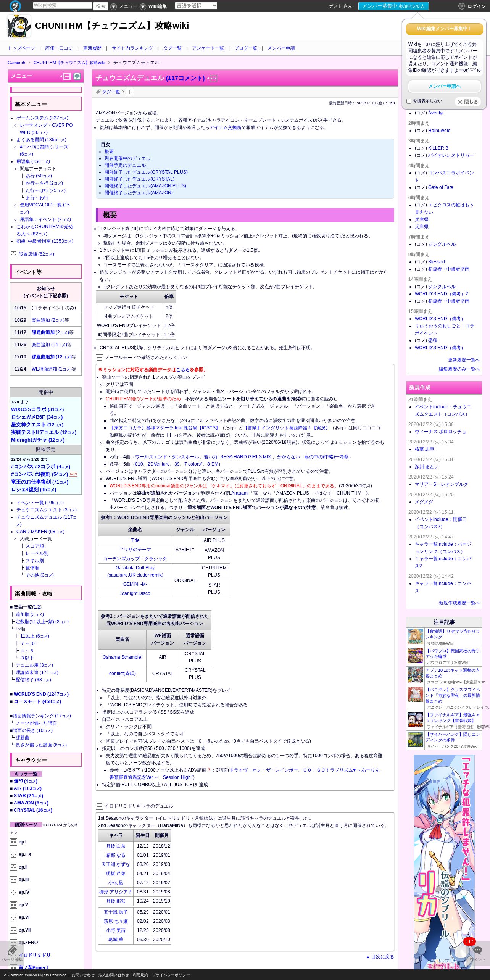This screenshot has height=980, width=490.
Task: Open the パワプロ 戦国高校 article thumbnail
Action: tap(416, 656)
